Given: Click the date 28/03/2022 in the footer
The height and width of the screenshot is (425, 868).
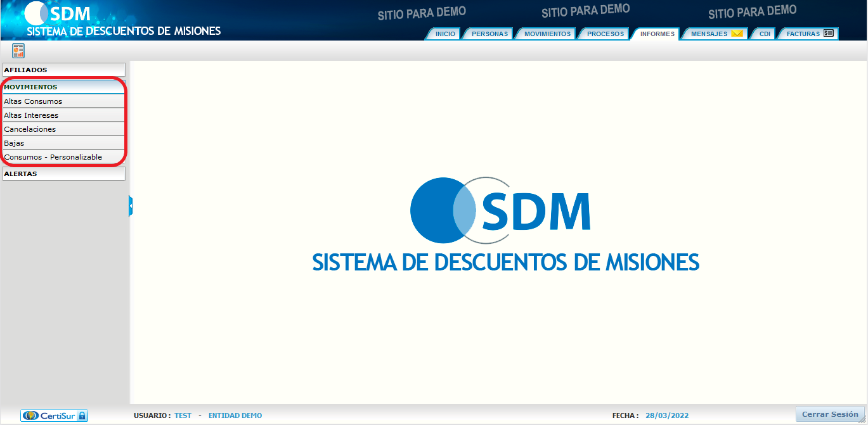Looking at the screenshot, I should [x=667, y=415].
